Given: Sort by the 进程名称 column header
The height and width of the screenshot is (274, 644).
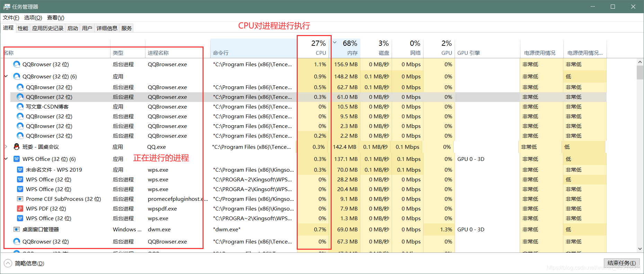Looking at the screenshot, I should 178,49.
